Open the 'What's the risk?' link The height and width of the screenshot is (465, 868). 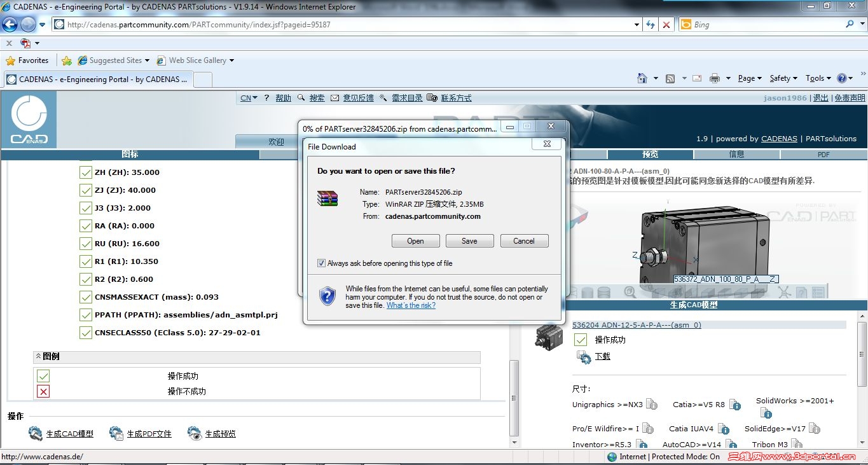(x=411, y=305)
